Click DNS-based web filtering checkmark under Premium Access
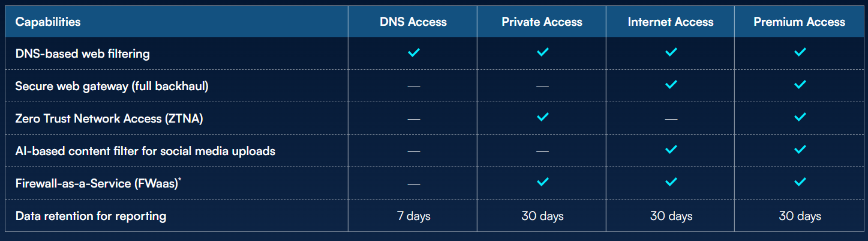This screenshot has height=241, width=868. click(800, 53)
